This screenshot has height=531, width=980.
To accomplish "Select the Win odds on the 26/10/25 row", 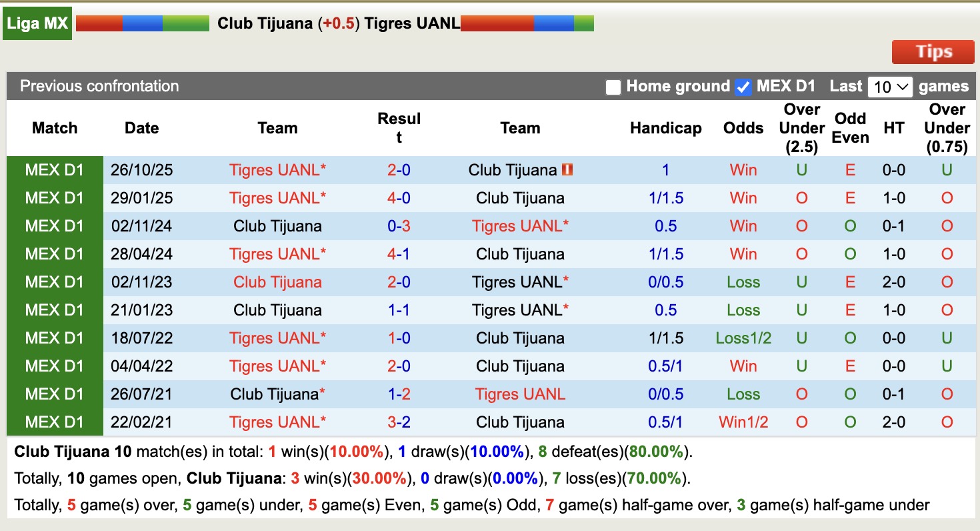I will point(743,170).
